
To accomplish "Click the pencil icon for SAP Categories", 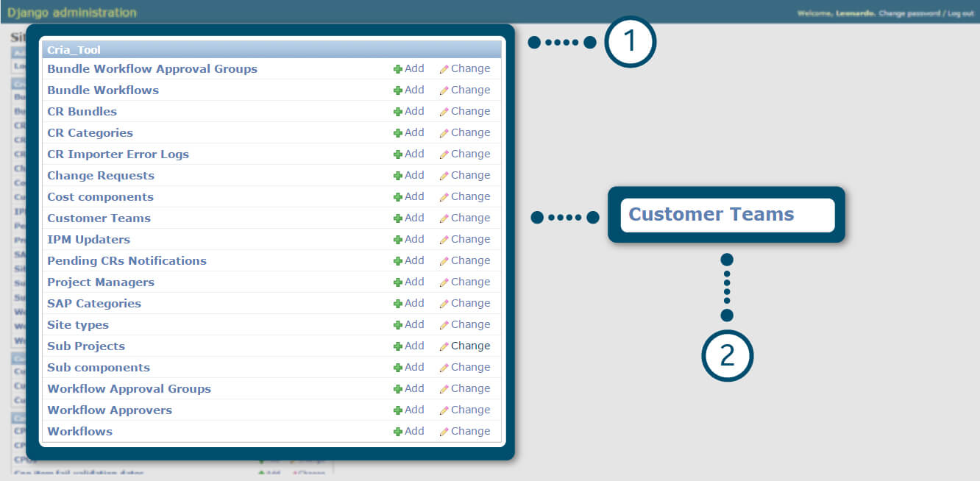I will click(x=444, y=304).
